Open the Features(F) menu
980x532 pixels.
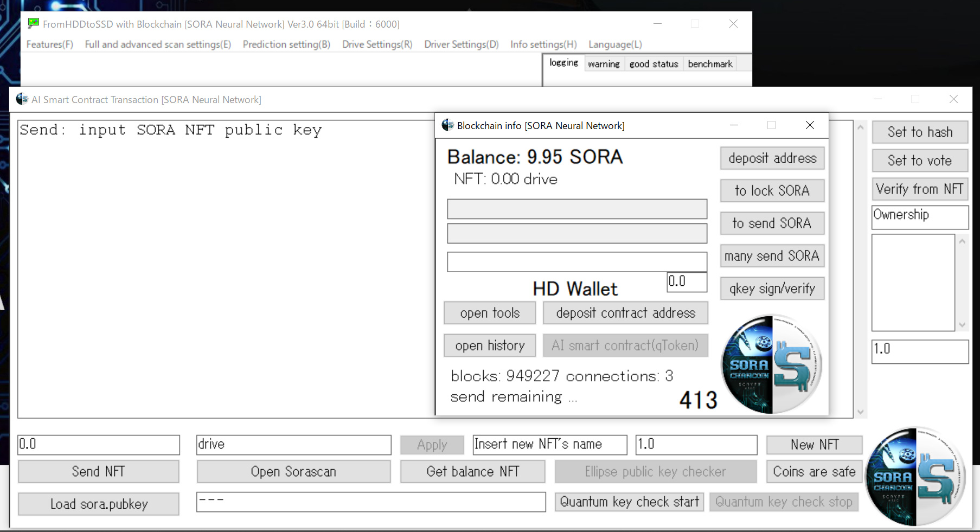[x=50, y=44]
